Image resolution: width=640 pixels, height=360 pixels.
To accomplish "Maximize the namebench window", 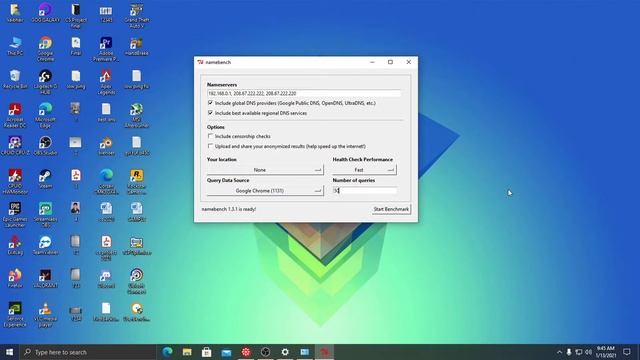I will [390, 62].
